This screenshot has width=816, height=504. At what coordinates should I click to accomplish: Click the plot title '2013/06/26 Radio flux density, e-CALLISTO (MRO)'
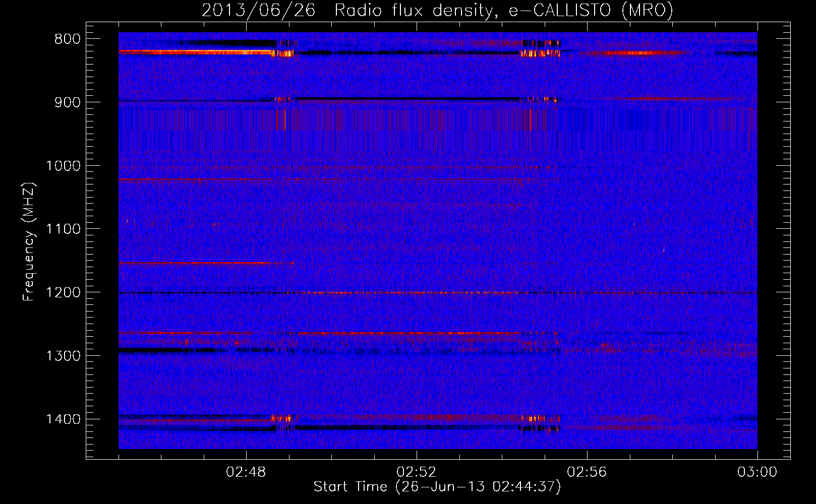click(437, 10)
